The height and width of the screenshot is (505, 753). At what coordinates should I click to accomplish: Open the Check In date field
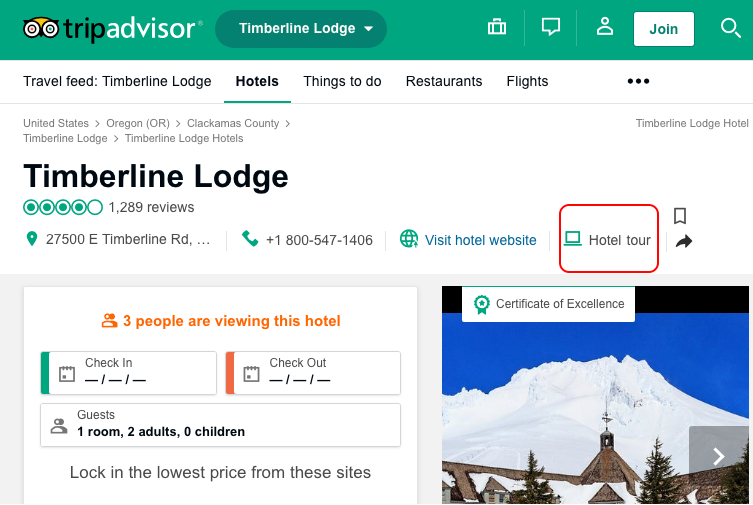129,373
